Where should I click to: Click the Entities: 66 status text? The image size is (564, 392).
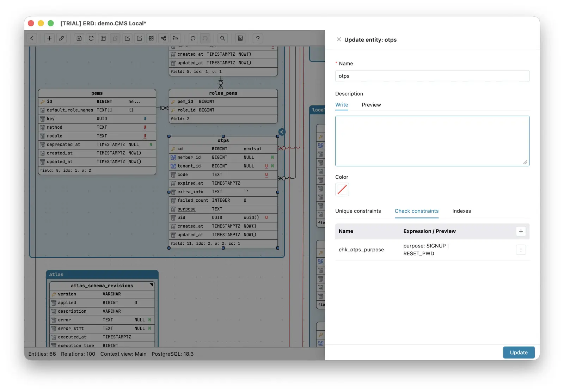click(42, 354)
